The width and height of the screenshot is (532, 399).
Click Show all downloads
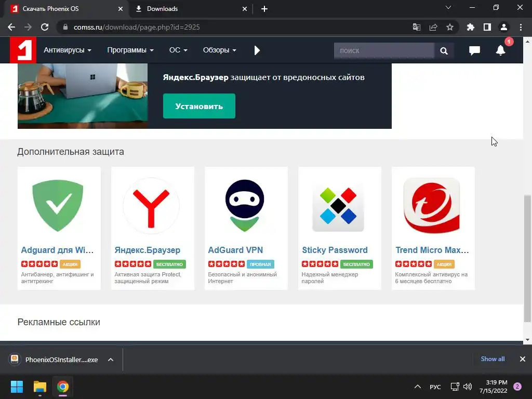(493, 359)
